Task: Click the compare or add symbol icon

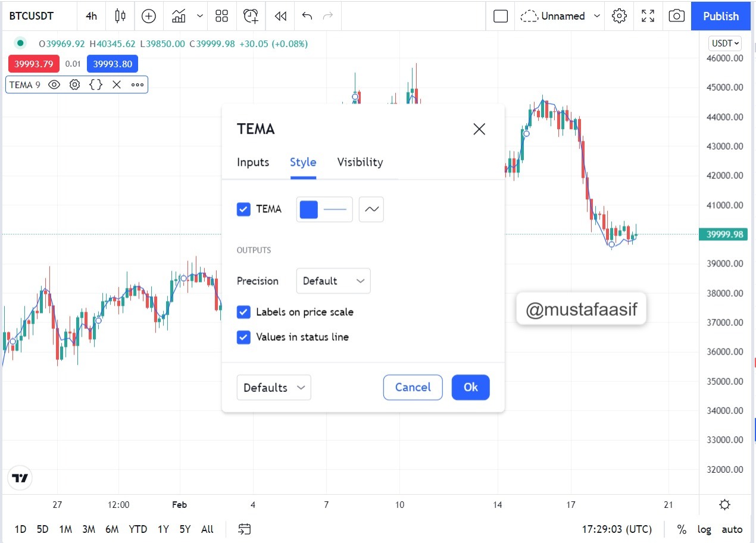Action: [x=149, y=16]
